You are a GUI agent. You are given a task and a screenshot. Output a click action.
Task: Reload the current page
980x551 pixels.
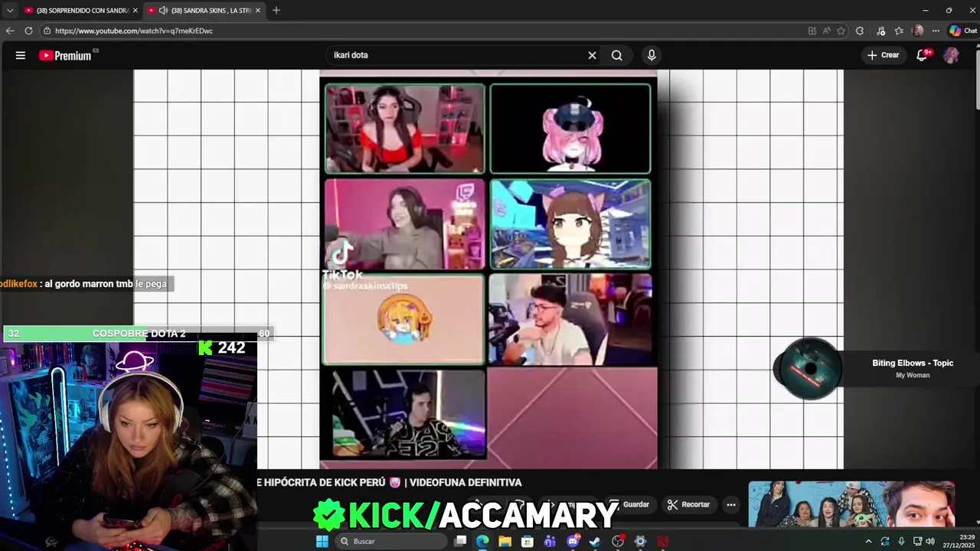click(28, 31)
